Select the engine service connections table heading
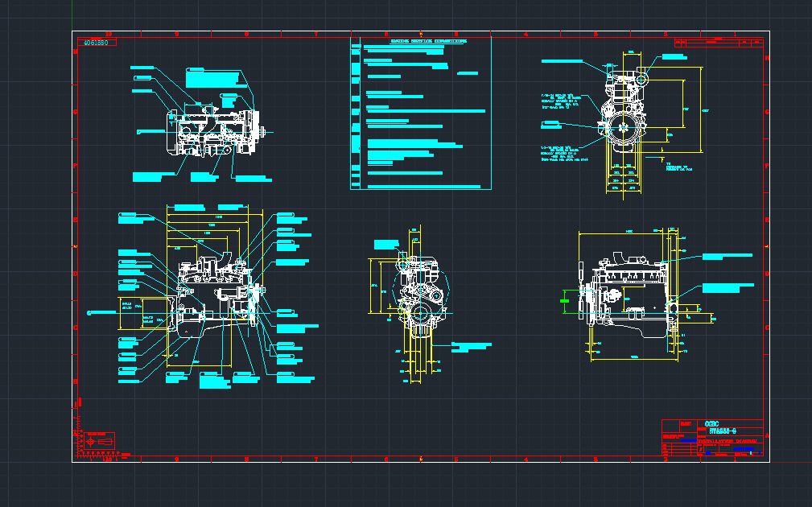 click(x=428, y=39)
